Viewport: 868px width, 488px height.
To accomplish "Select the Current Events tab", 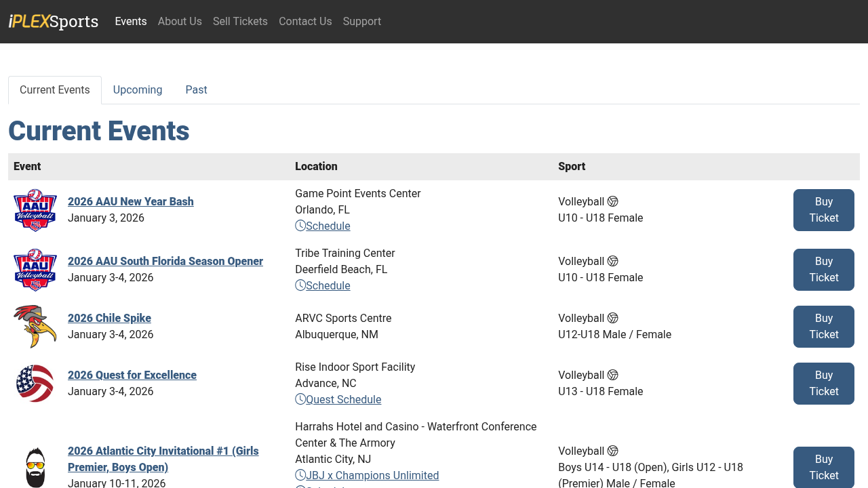I will (x=55, y=90).
